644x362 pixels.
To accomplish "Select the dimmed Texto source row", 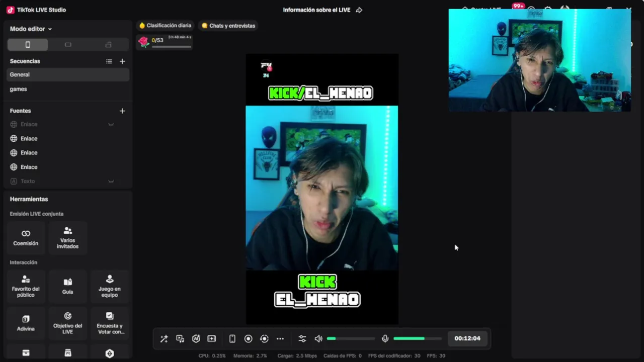I will [68, 181].
